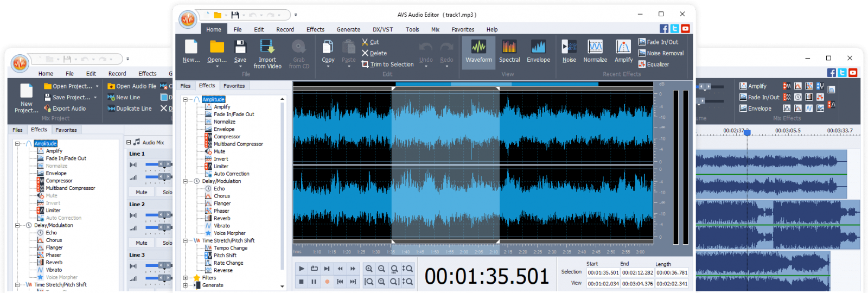Image resolution: width=868 pixels, height=293 pixels.
Task: Click Fade In/Out in the ribbon
Action: click(x=658, y=42)
